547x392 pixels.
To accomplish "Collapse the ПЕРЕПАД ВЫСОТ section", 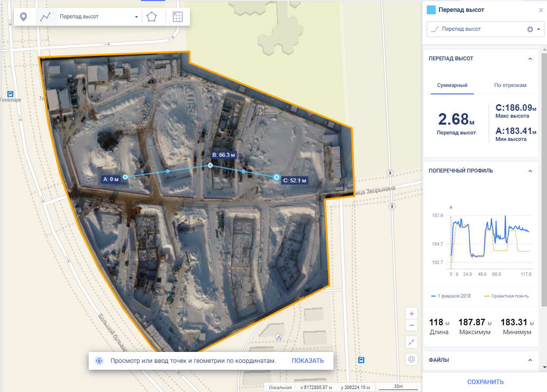I will [x=530, y=58].
